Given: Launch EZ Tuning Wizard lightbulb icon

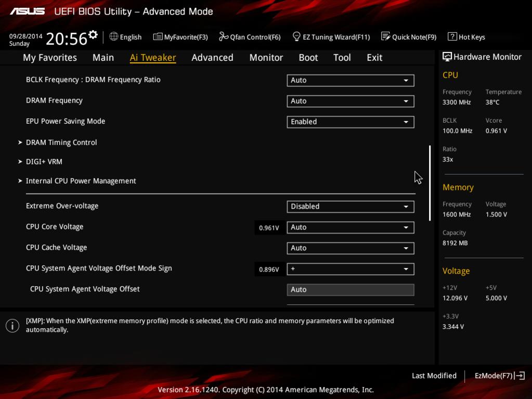Looking at the screenshot, I should click(x=296, y=36).
